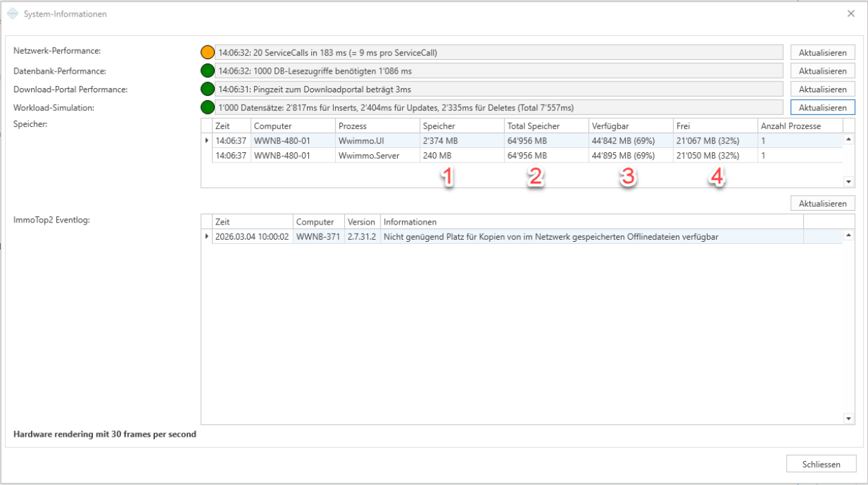
Task: Click the System-Informationen window icon in title bar
Action: 12,14
